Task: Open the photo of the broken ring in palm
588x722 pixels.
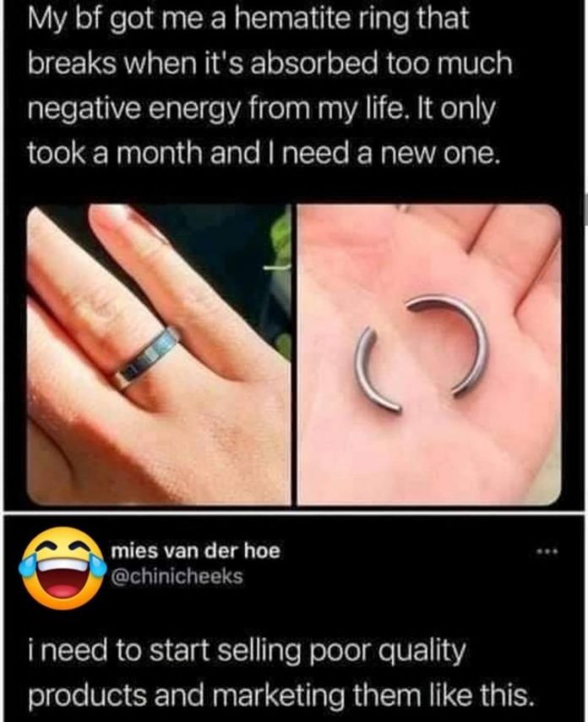Action: (429, 354)
